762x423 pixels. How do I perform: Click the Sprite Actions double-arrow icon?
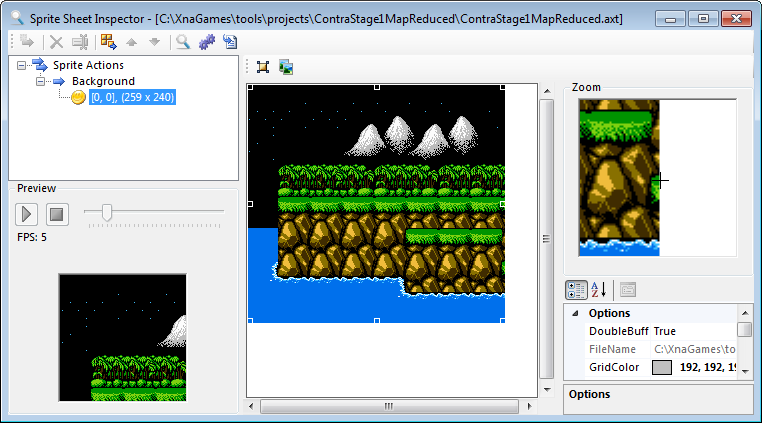39,65
